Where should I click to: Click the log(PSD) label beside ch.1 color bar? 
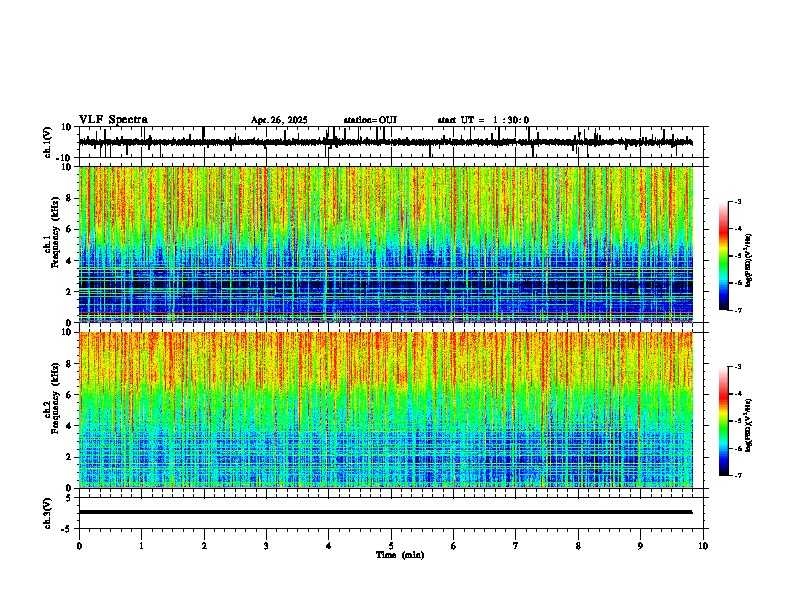(749, 260)
